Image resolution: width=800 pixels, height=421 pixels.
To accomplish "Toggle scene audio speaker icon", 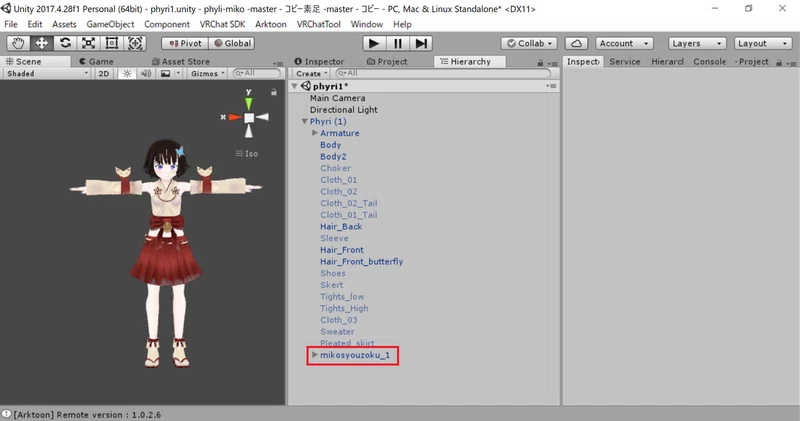I will (x=146, y=73).
